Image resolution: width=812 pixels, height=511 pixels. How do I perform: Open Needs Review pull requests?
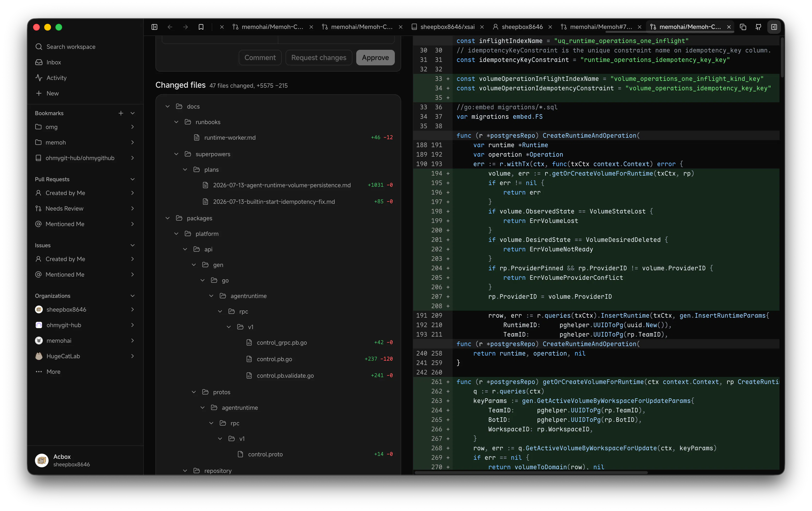click(85, 208)
